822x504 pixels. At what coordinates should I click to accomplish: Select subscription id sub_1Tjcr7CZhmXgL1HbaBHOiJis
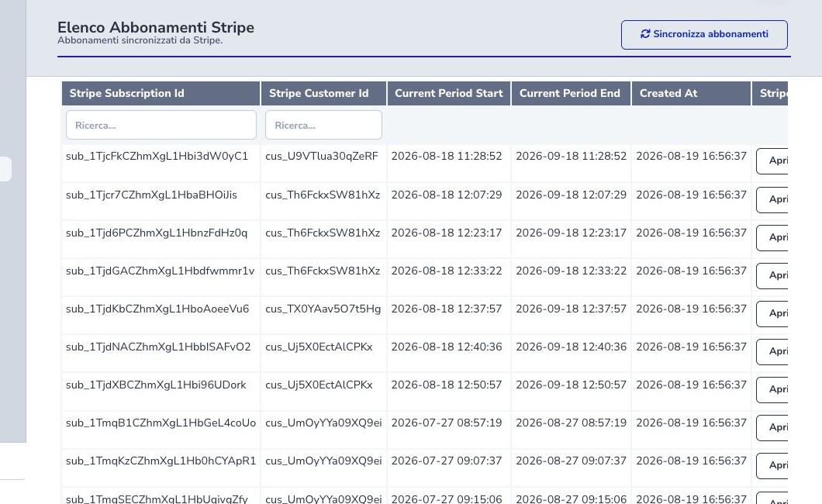[x=151, y=195]
